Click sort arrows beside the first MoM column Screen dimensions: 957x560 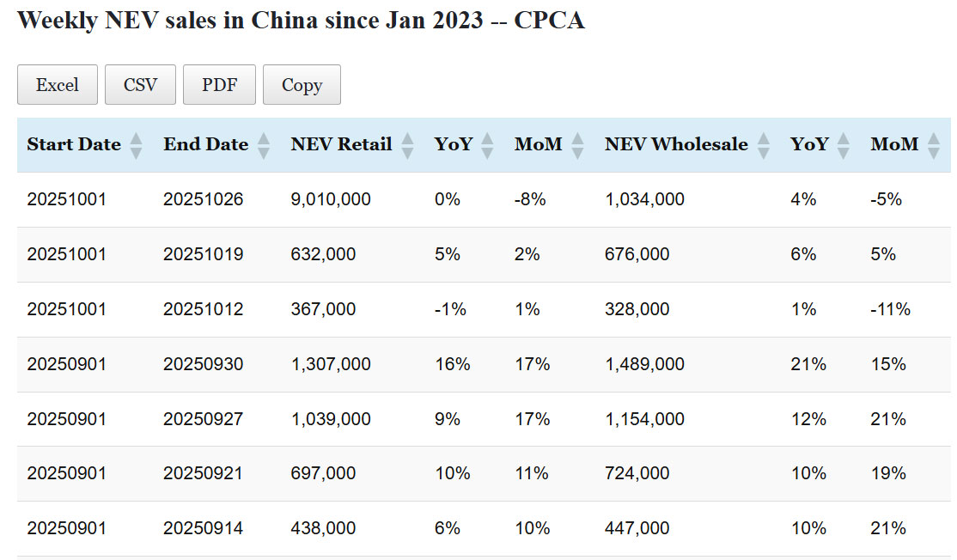pos(577,145)
